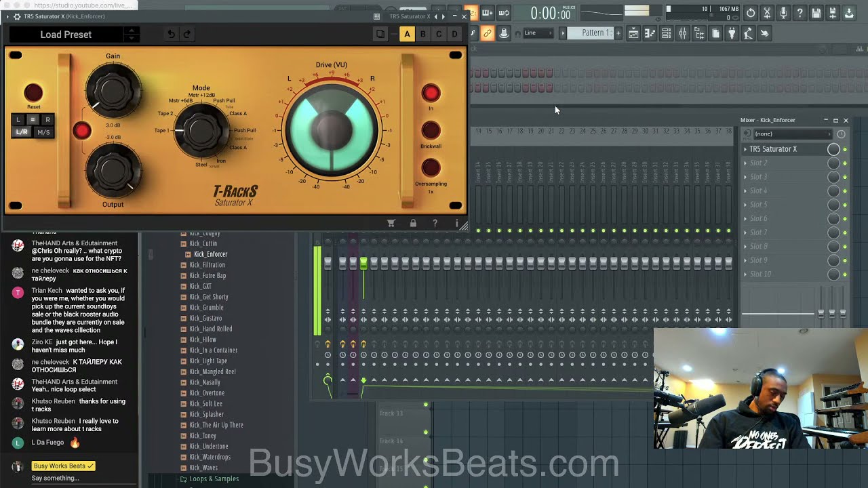Select Slot 4 in mixer effects list
868x488 pixels.
(x=784, y=190)
